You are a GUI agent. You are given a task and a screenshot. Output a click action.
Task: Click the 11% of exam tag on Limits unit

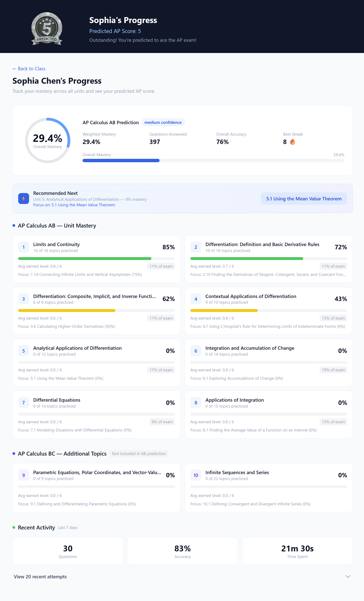coord(161,266)
